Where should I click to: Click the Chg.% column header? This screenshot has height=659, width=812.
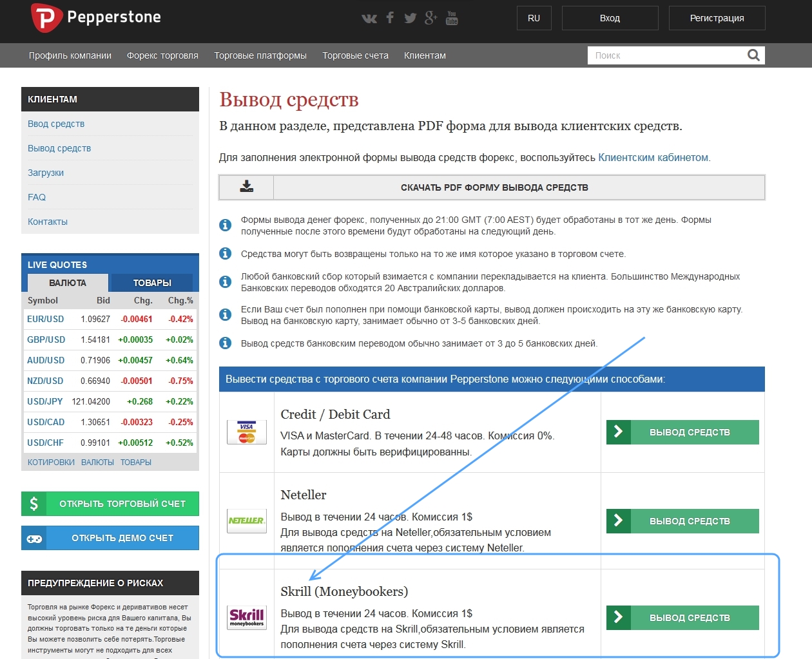click(180, 300)
